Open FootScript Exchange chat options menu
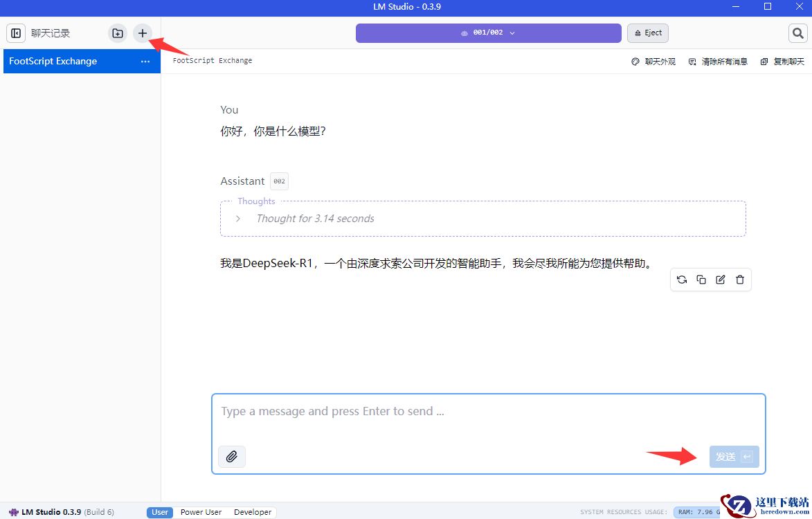The width and height of the screenshot is (812, 519). pyautogui.click(x=145, y=61)
